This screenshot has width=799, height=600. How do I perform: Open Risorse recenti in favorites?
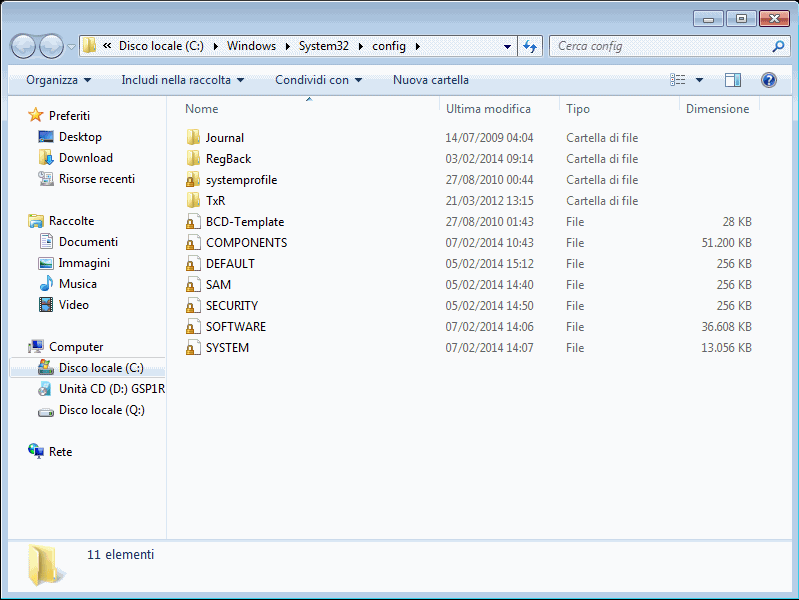(x=97, y=179)
